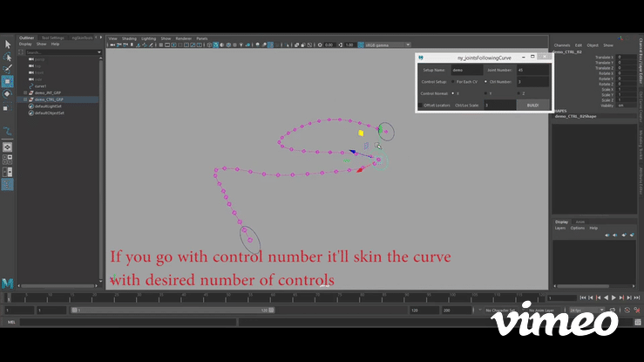This screenshot has height=362, width=644.
Task: Enable the Offset Locators checkbox
Action: [x=420, y=106]
